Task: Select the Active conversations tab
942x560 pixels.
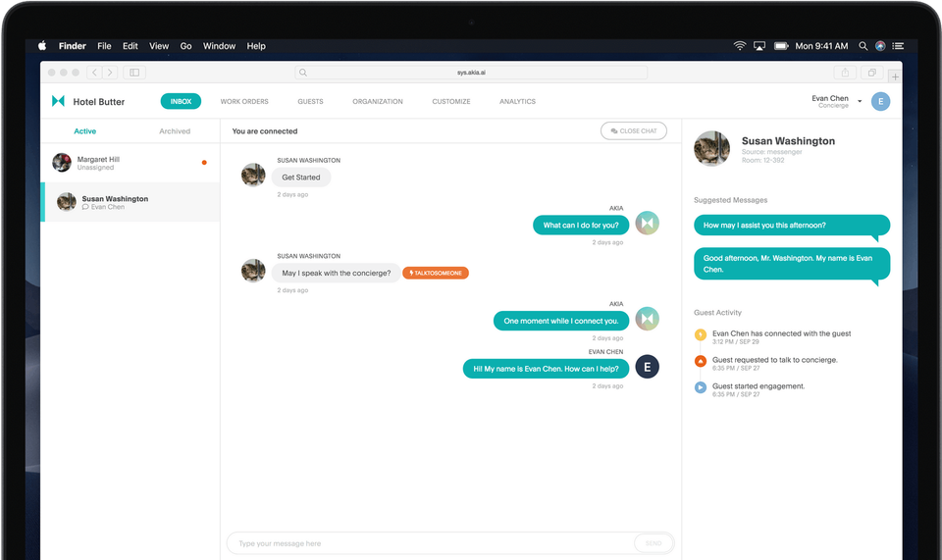Action: point(84,130)
